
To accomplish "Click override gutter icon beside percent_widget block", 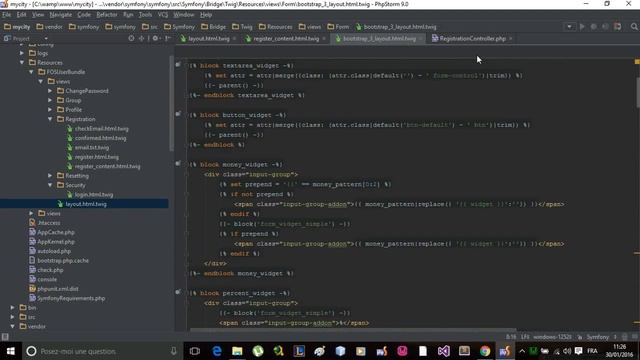I will [x=178, y=292].
